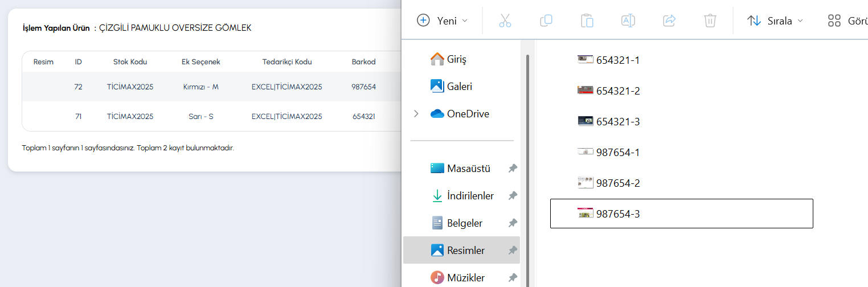Screen dimensions: 868x287
Task: Select file 654321-1 in list
Action: coord(608,60)
